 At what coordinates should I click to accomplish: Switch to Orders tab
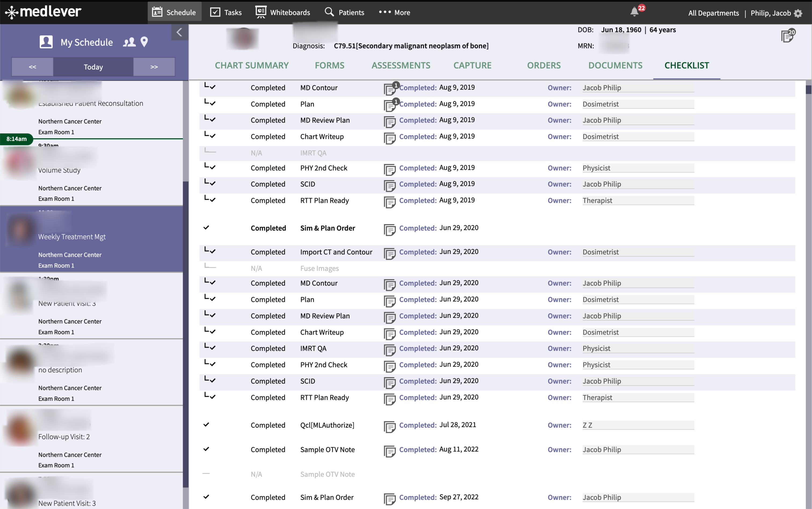(x=544, y=65)
